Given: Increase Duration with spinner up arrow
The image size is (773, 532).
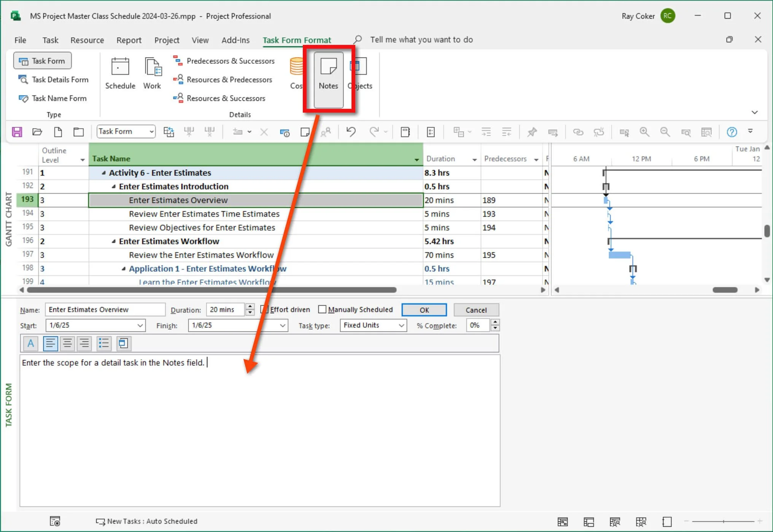Looking at the screenshot, I should pos(250,306).
